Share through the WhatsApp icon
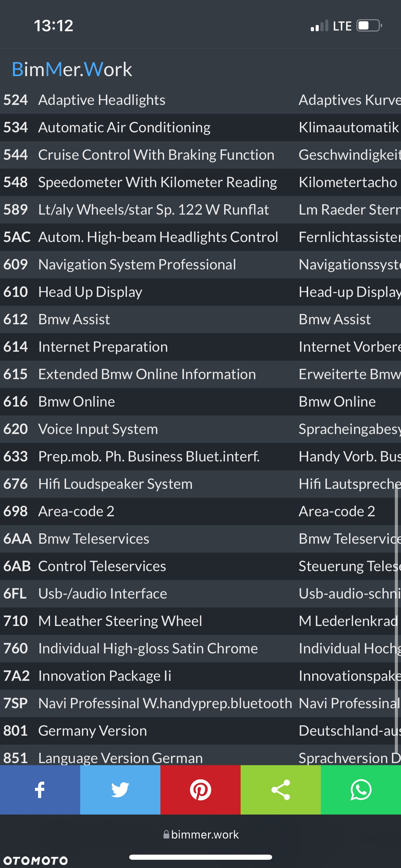The height and width of the screenshot is (868, 401). (x=361, y=790)
